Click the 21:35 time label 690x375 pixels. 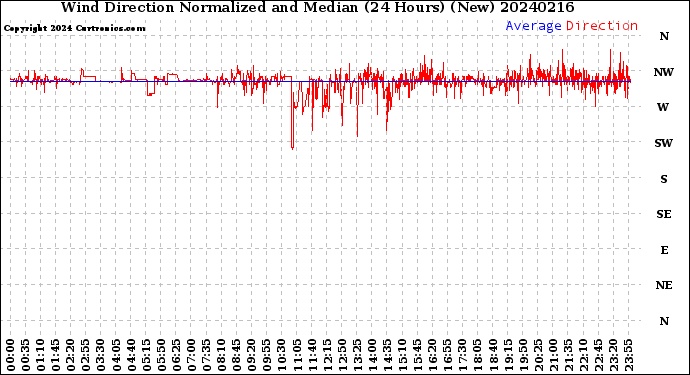tap(569, 355)
